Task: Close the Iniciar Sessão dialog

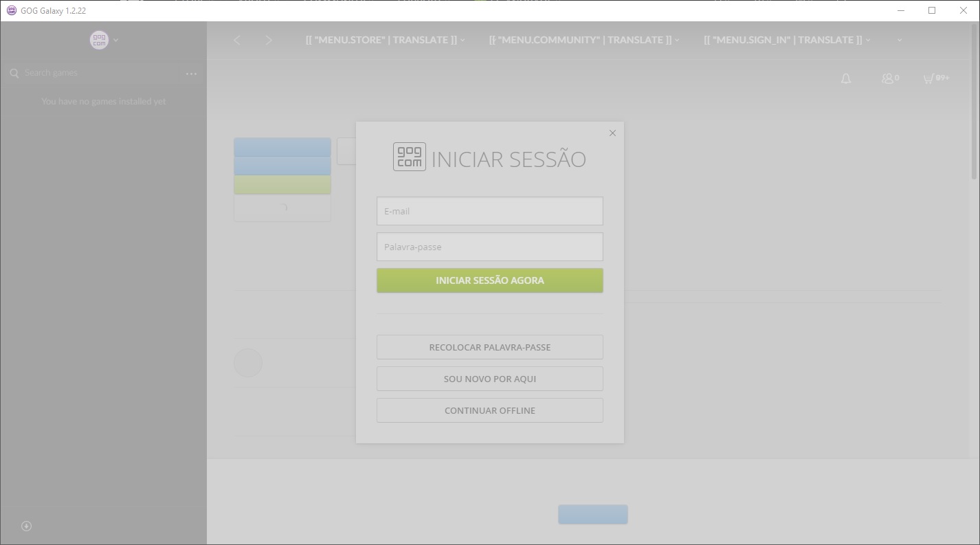Action: 612,133
